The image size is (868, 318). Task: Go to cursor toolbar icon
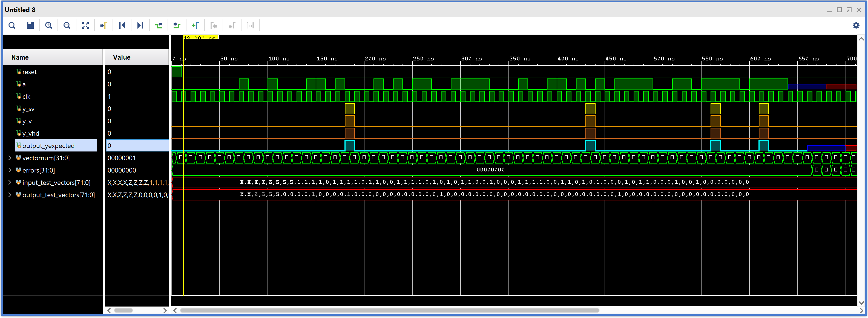(x=104, y=26)
